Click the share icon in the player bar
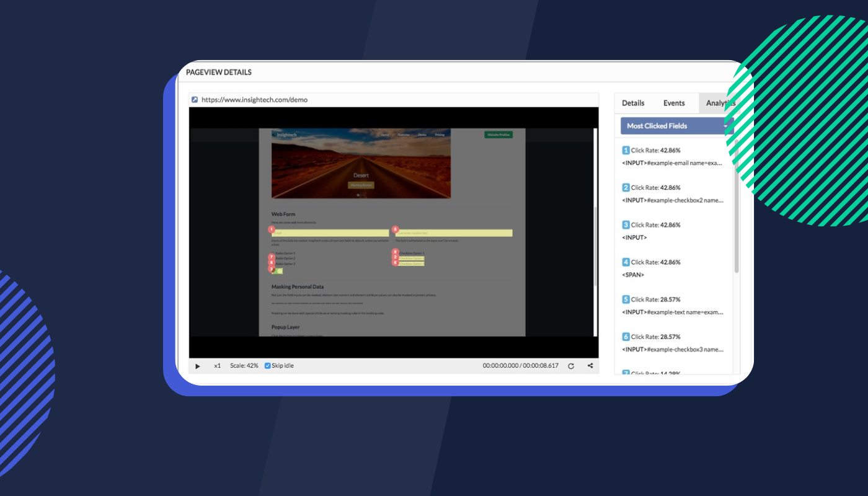868x496 pixels. 589,366
